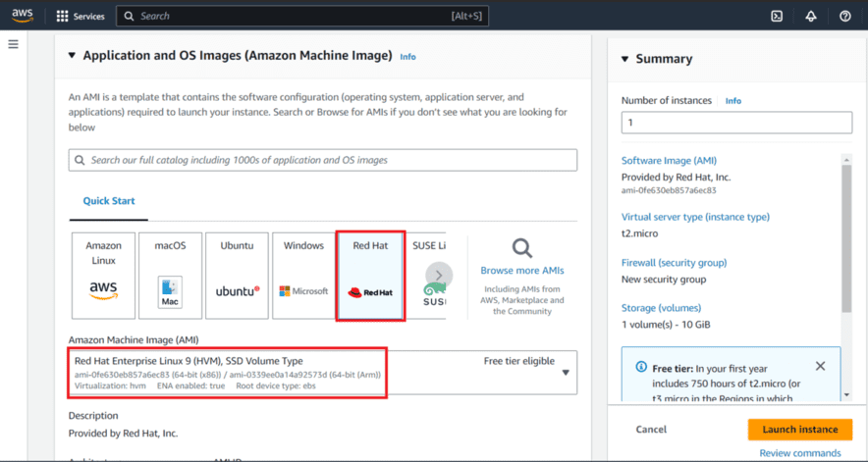Open the help question mark icon
The height and width of the screenshot is (462, 868).
pos(845,16)
